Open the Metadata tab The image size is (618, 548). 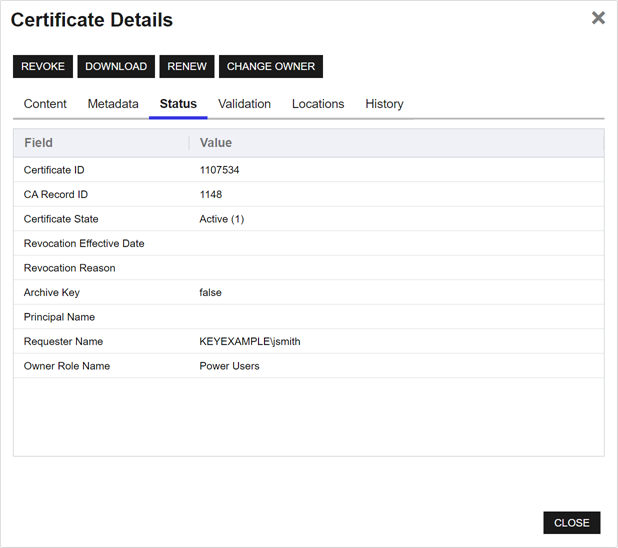[x=113, y=104]
